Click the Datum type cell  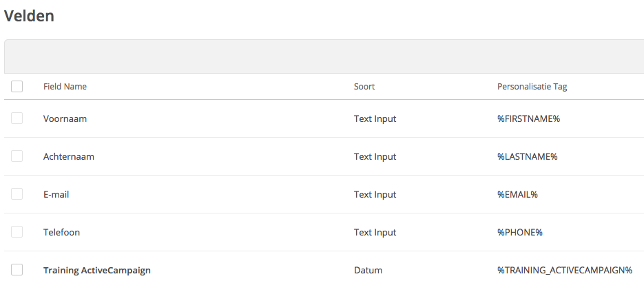click(368, 270)
